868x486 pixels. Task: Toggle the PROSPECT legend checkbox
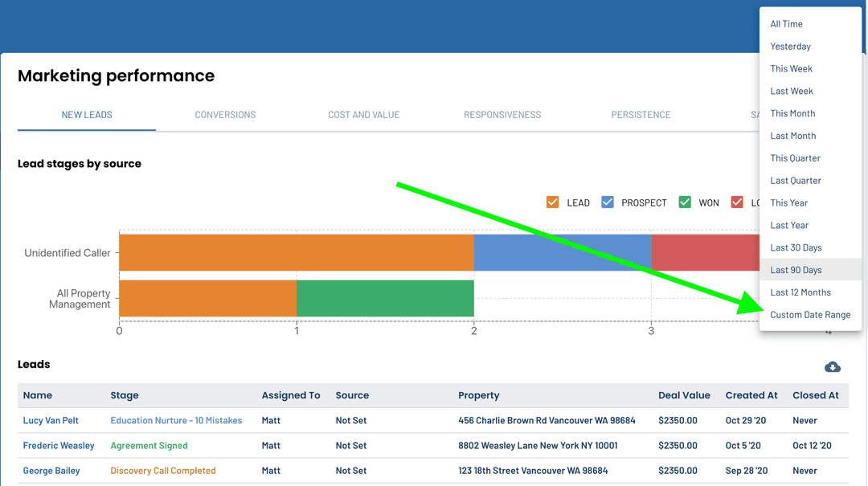608,202
